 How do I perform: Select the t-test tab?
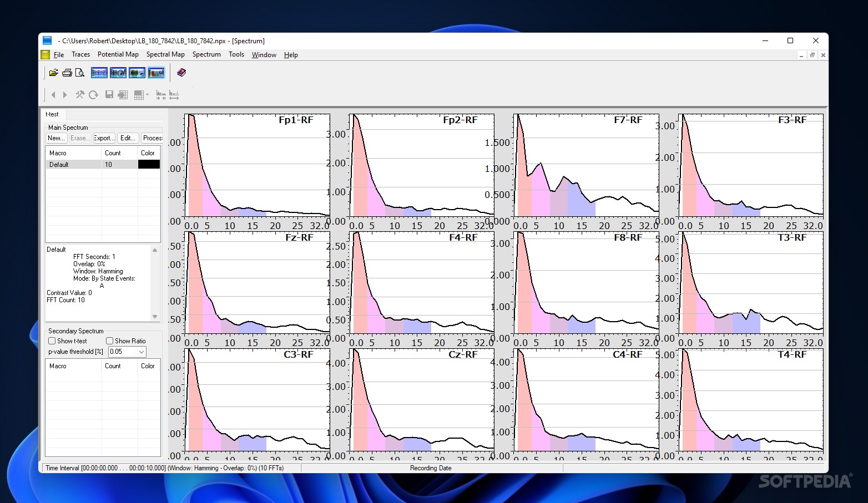tap(53, 114)
